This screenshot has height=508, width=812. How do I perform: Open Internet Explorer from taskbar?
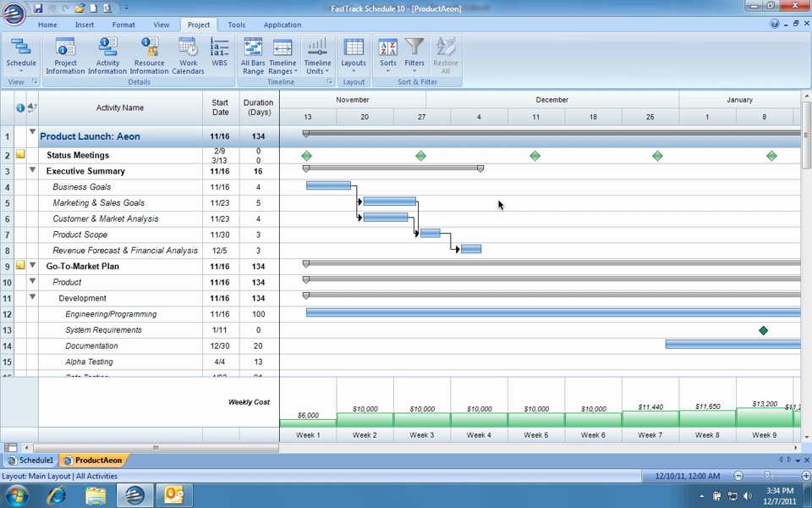[57, 496]
